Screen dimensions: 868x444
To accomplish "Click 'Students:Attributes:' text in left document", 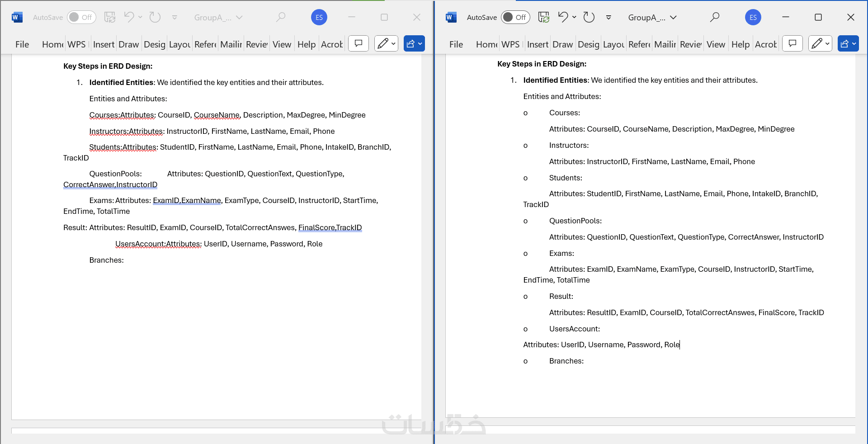I will pos(124,147).
